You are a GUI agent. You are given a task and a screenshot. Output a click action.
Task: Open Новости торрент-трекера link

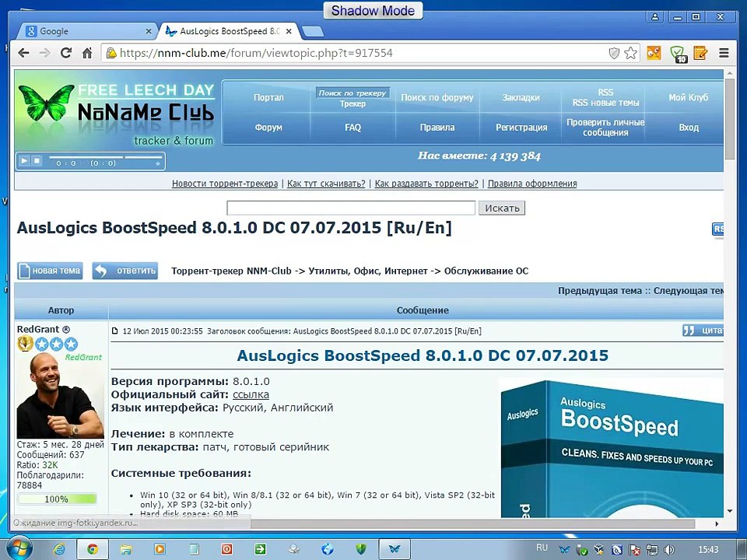click(225, 184)
